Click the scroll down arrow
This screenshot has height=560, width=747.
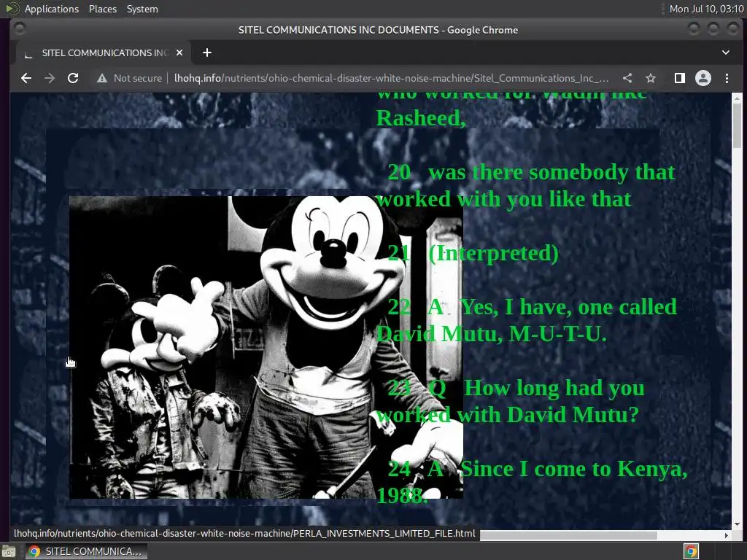coord(737,524)
